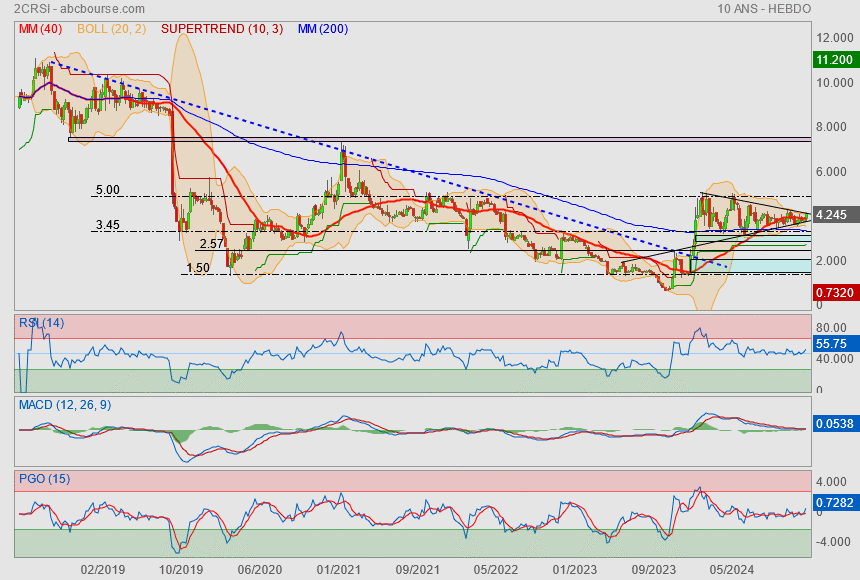The image size is (860, 580).
Task: Click the 3.45 support level label
Action: 108,224
